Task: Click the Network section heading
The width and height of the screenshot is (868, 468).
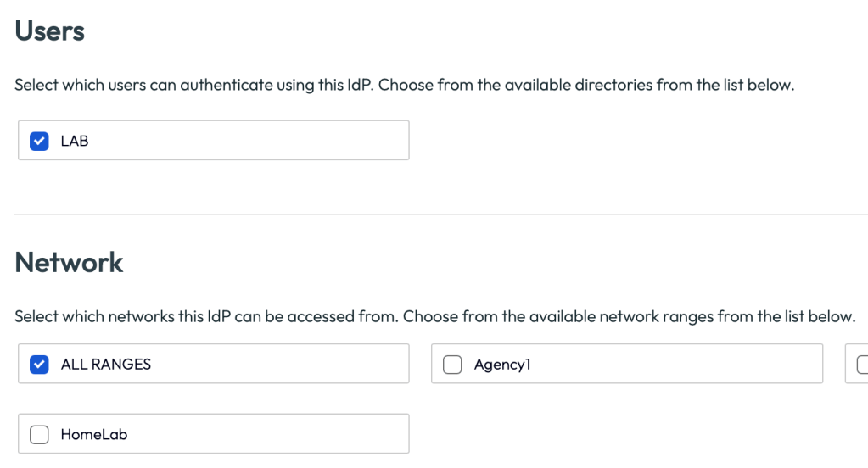Action: pos(69,262)
